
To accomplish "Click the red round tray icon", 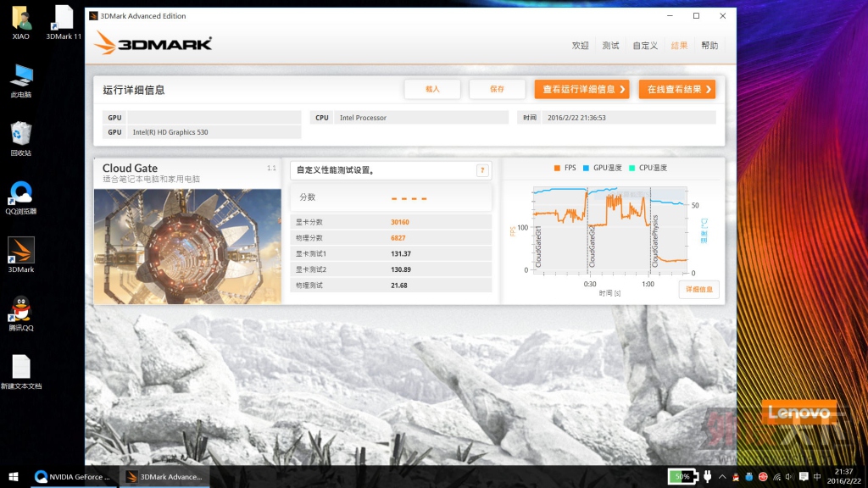I will pos(763,477).
